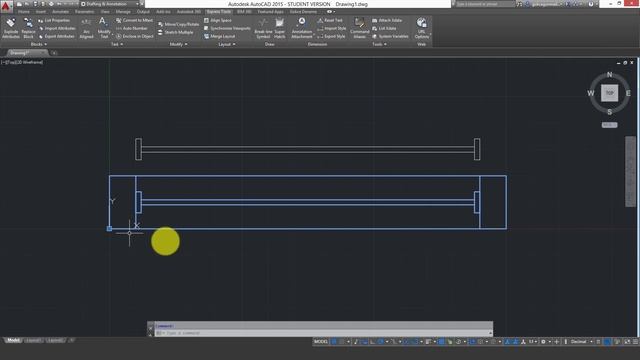
Task: Expand the Tools panel dropdown
Action: [x=379, y=44]
